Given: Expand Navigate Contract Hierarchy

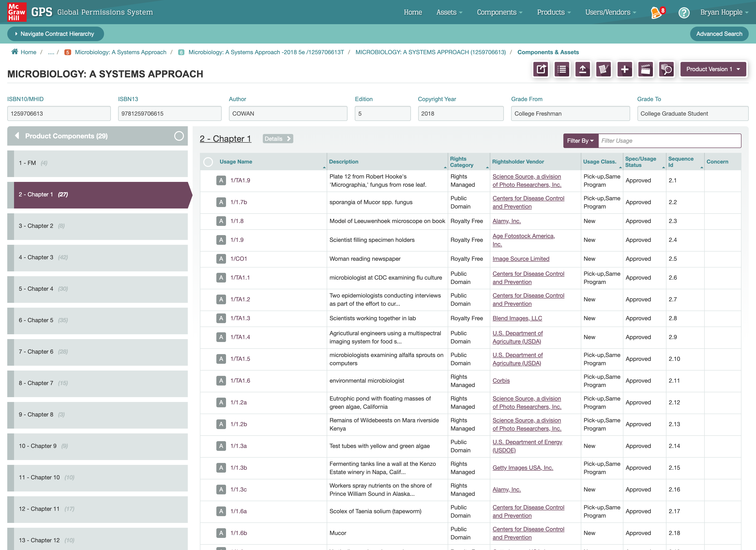Looking at the screenshot, I should 55,34.
